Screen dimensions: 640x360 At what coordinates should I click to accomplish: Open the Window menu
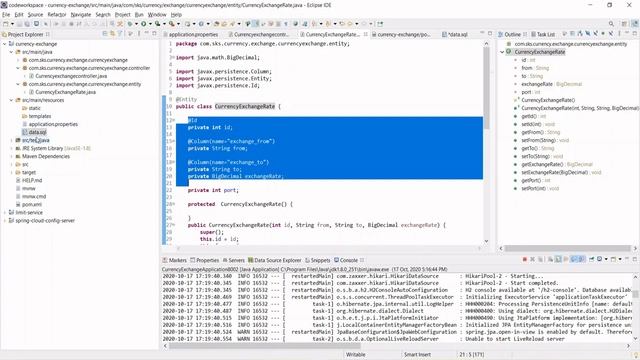157,14
